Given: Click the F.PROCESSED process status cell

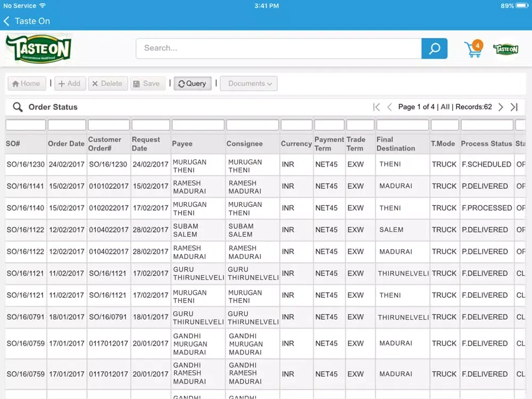Looking at the screenshot, I should click(x=487, y=208).
